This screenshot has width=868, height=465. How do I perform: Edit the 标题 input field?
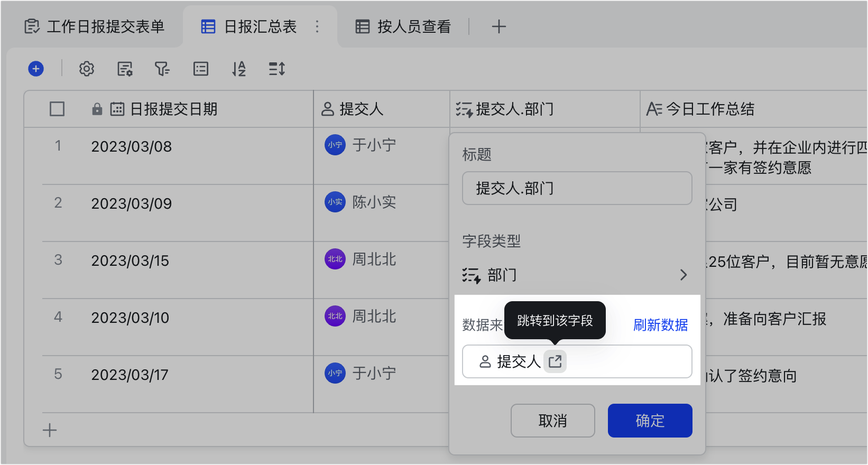click(x=577, y=188)
